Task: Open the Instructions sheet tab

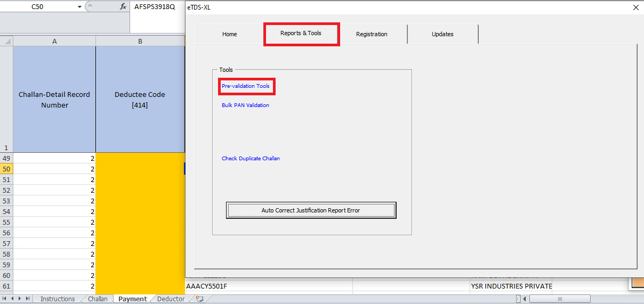Action: click(x=58, y=299)
